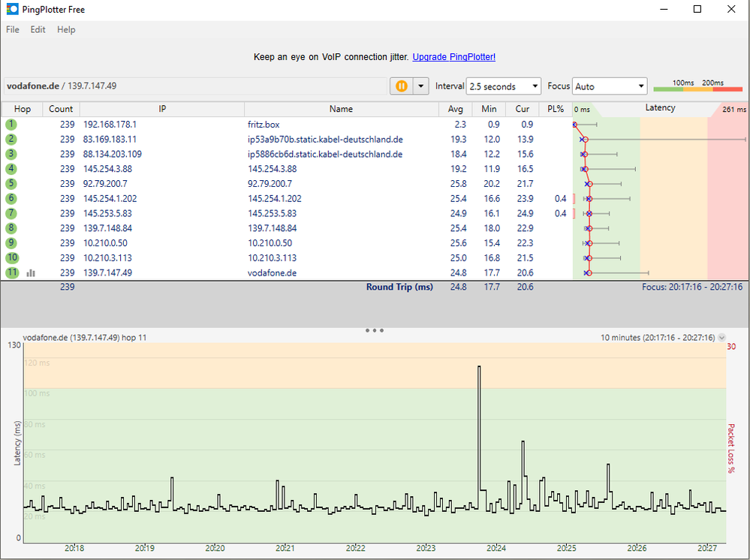
Task: Toggle the timeline graph icon on hop 11
Action: pyautogui.click(x=31, y=273)
